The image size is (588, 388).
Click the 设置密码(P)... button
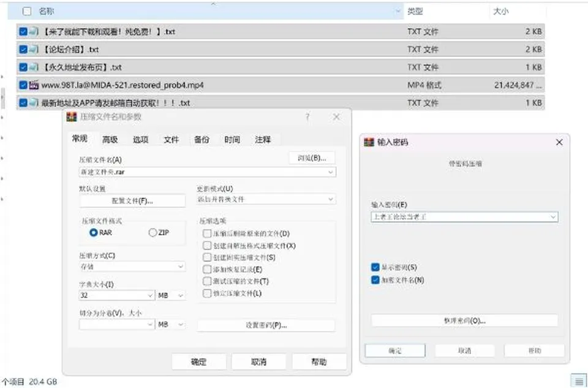coord(266,325)
